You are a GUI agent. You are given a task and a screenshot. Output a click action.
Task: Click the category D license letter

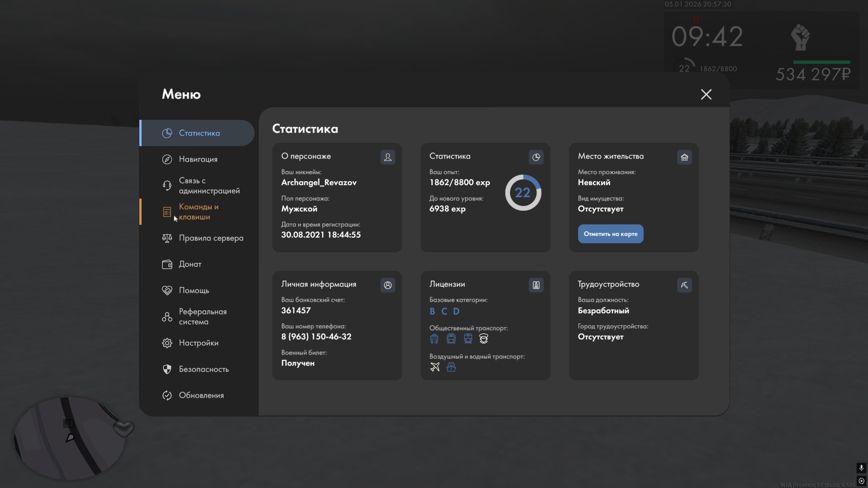[x=456, y=311]
